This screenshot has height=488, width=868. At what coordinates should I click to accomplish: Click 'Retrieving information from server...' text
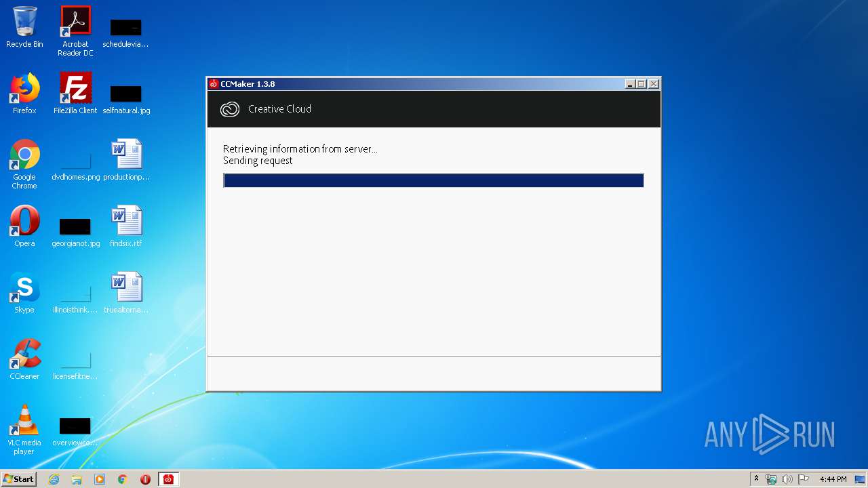pos(300,149)
